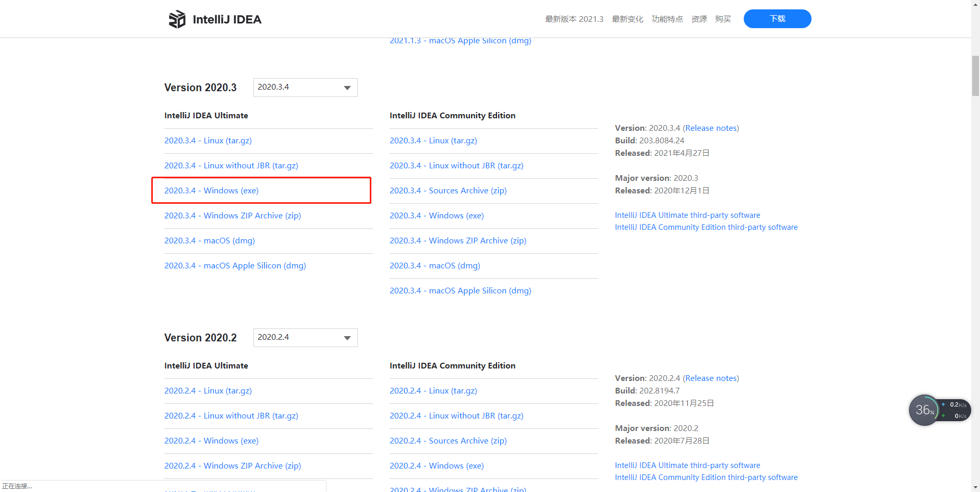The width and height of the screenshot is (980, 492).
Task: Download Community 2020.2.4 Linux without JBR
Action: [456, 416]
